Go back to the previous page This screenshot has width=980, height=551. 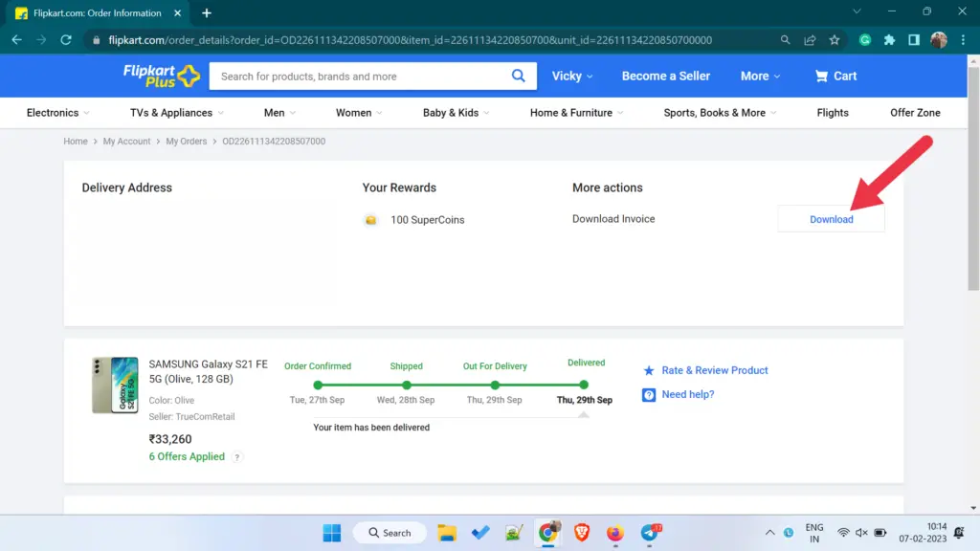17,40
